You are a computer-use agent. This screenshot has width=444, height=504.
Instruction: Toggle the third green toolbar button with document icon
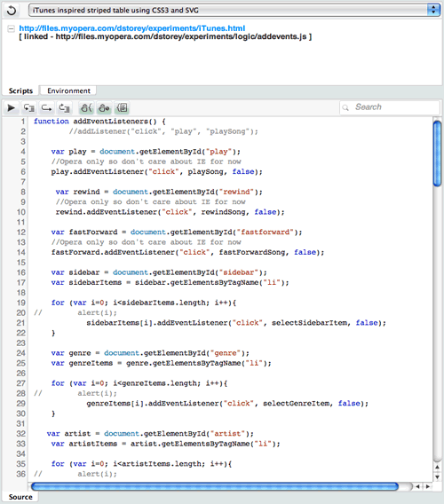pyautogui.click(x=122, y=108)
